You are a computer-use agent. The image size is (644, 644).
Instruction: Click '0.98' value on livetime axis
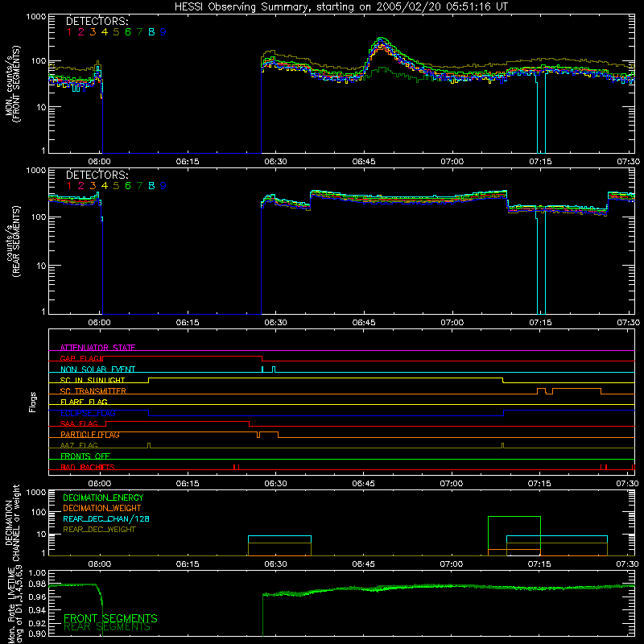[x=37, y=585]
